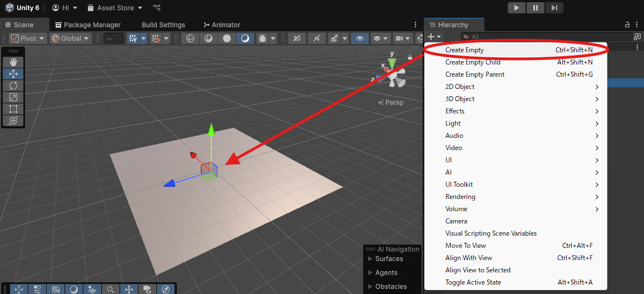Choose Toggle Active State
Screen dimensions: 644x294
[516, 282]
